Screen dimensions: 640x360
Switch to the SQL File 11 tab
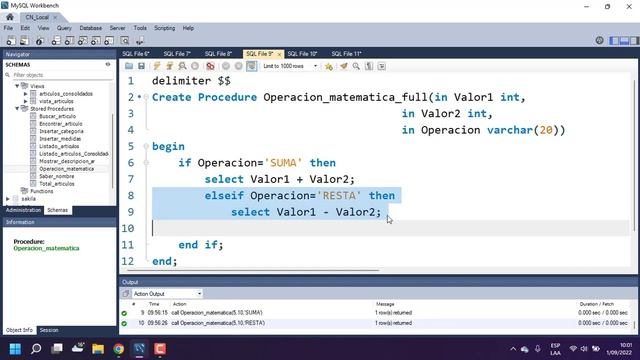click(346, 54)
